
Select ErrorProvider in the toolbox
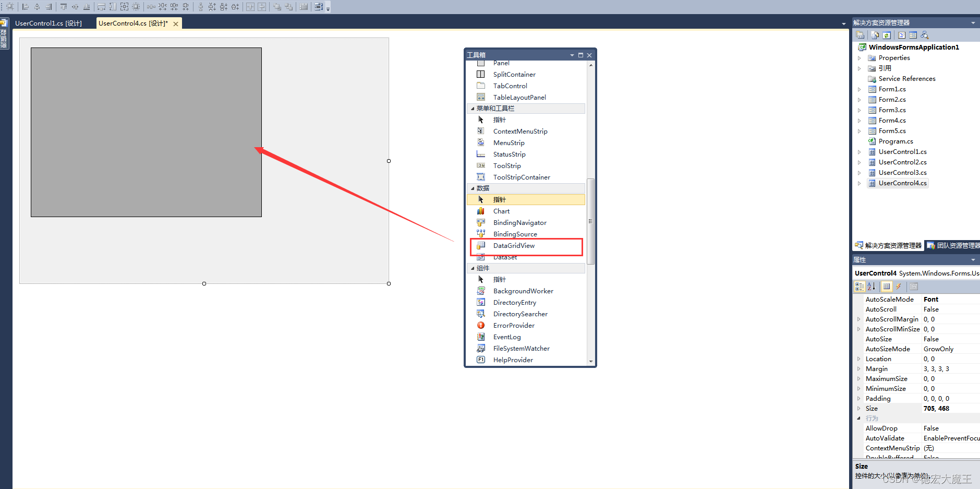(526, 326)
